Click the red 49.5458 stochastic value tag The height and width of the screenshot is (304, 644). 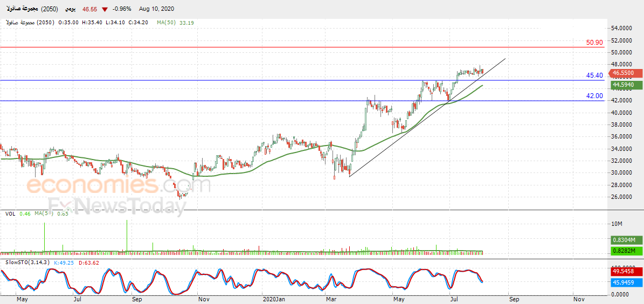coord(626,272)
